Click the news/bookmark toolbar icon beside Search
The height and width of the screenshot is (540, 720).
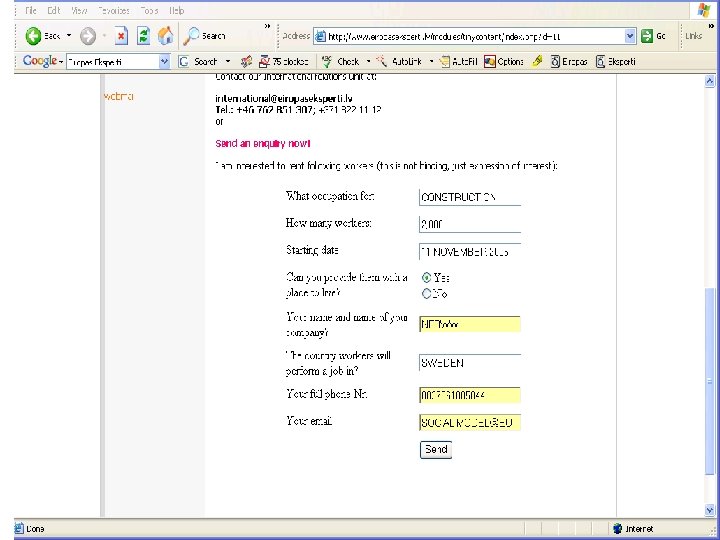click(246, 62)
